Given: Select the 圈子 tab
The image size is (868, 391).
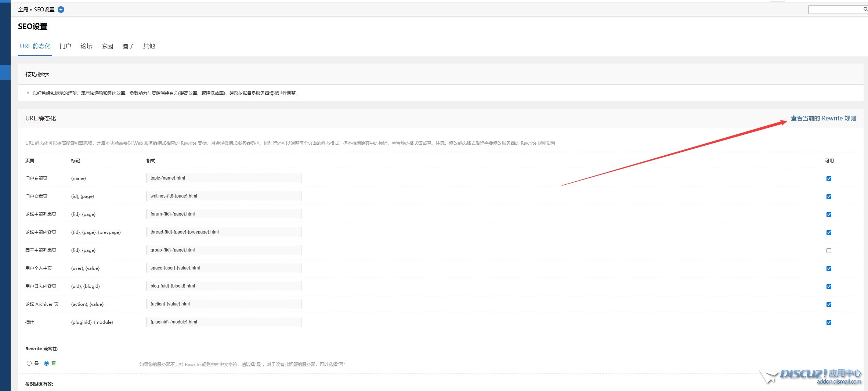Looking at the screenshot, I should 128,46.
